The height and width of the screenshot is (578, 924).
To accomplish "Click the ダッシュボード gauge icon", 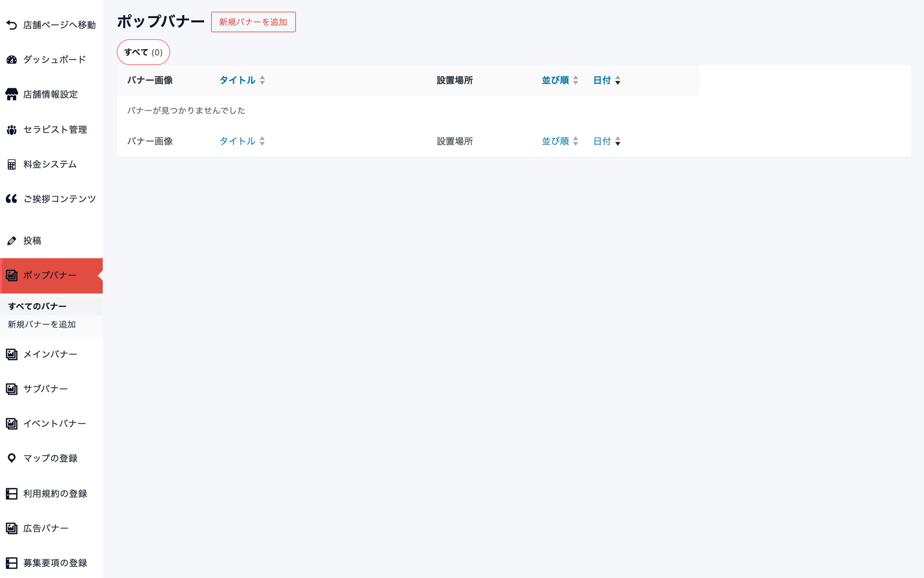I will (x=12, y=60).
